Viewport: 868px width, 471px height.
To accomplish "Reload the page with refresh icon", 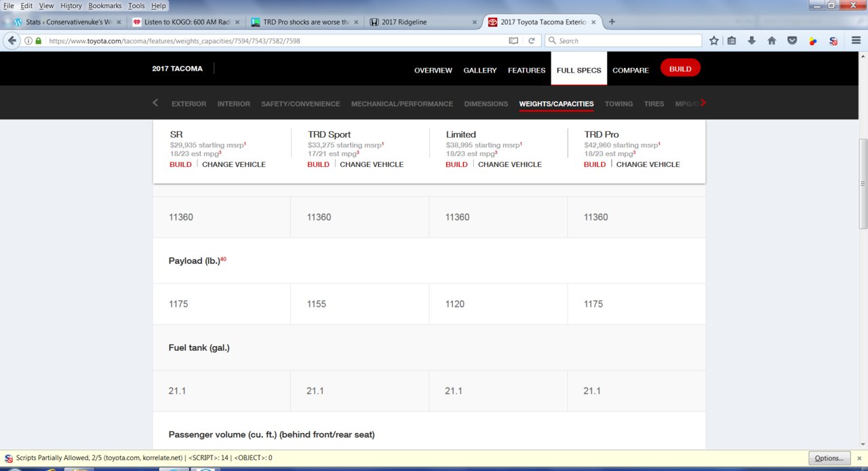I will pyautogui.click(x=531, y=41).
